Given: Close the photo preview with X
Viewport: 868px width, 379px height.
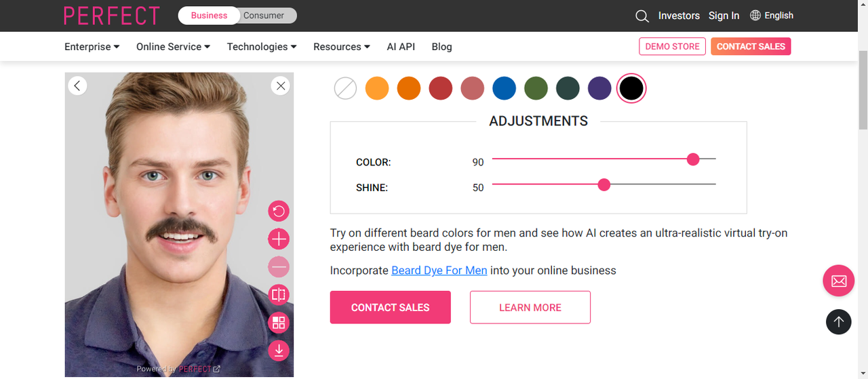Looking at the screenshot, I should pos(281,85).
